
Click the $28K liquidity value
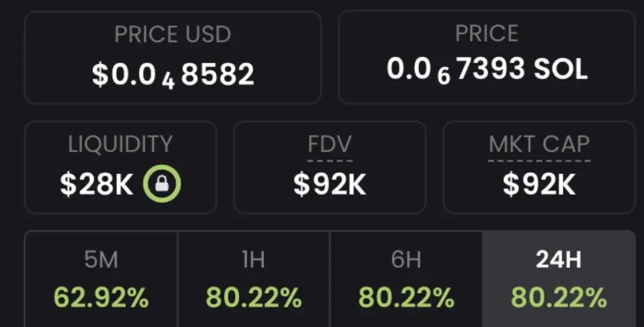(x=97, y=185)
